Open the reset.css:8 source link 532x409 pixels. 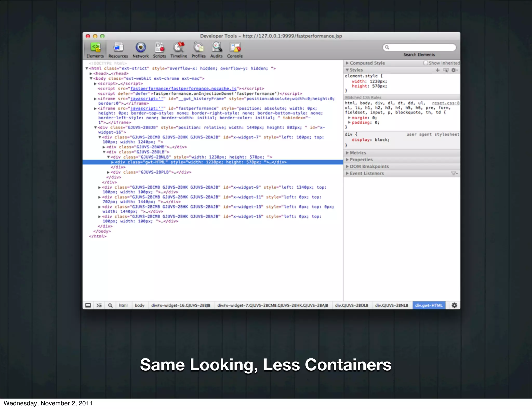point(445,103)
